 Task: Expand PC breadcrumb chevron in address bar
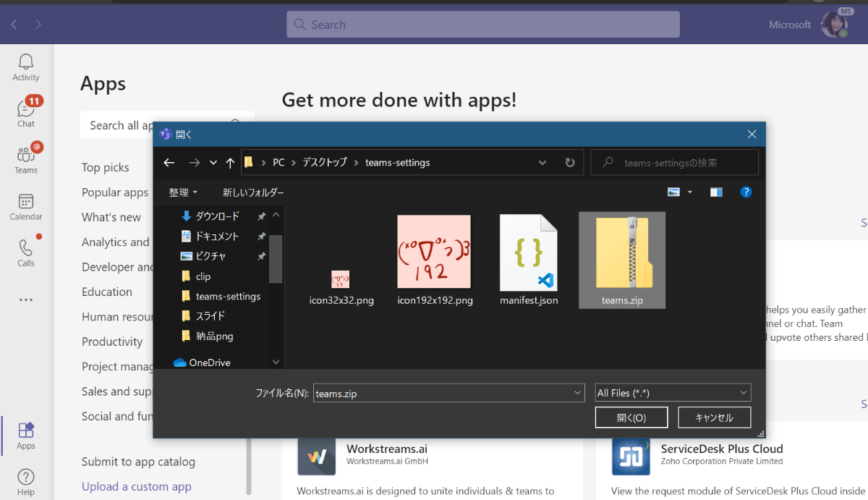coord(294,163)
